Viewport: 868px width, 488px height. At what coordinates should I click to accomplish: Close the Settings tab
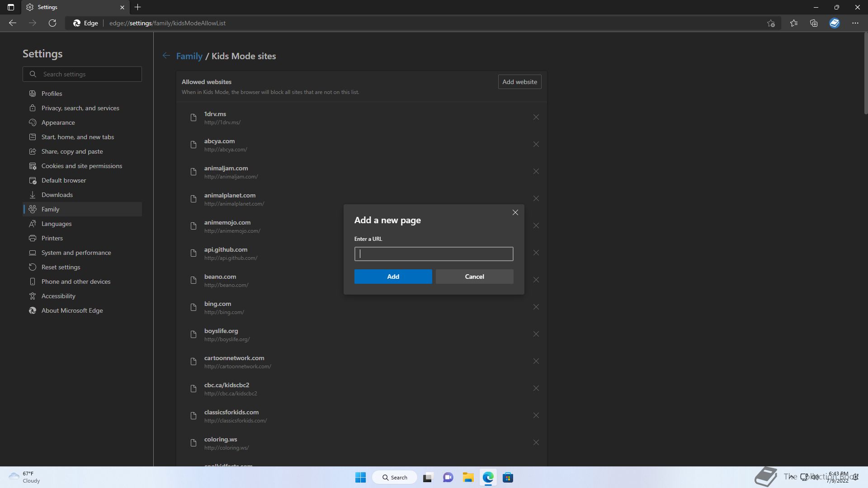pos(122,7)
